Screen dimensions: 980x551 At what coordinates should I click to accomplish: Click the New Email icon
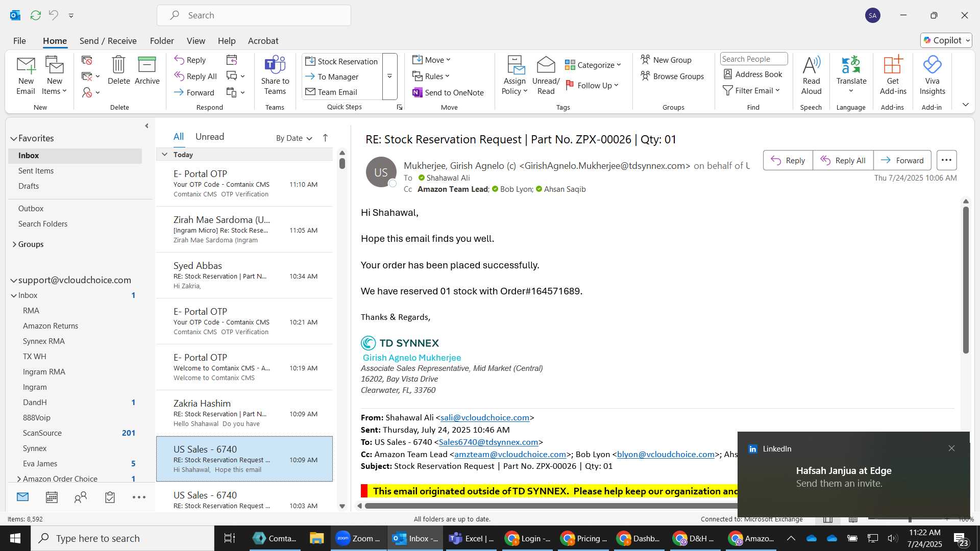click(26, 75)
